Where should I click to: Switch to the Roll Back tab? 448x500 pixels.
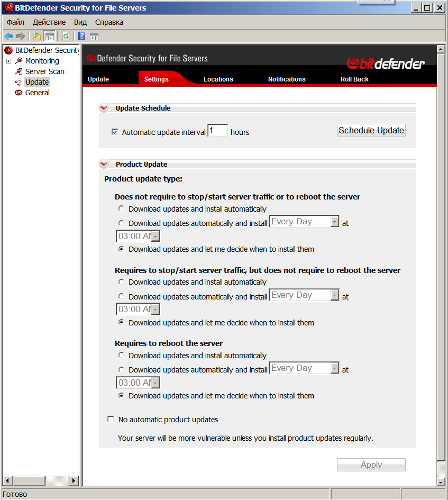(354, 79)
